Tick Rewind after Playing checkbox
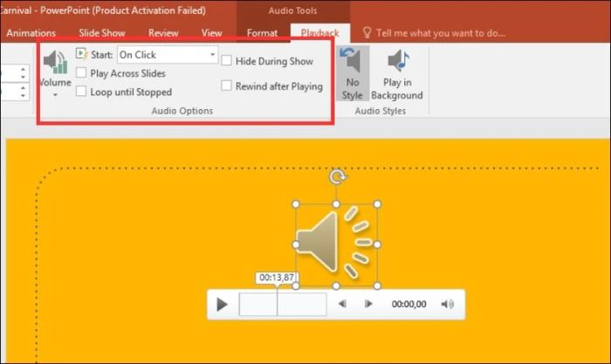Image resolution: width=611 pixels, height=364 pixels. coord(227,86)
